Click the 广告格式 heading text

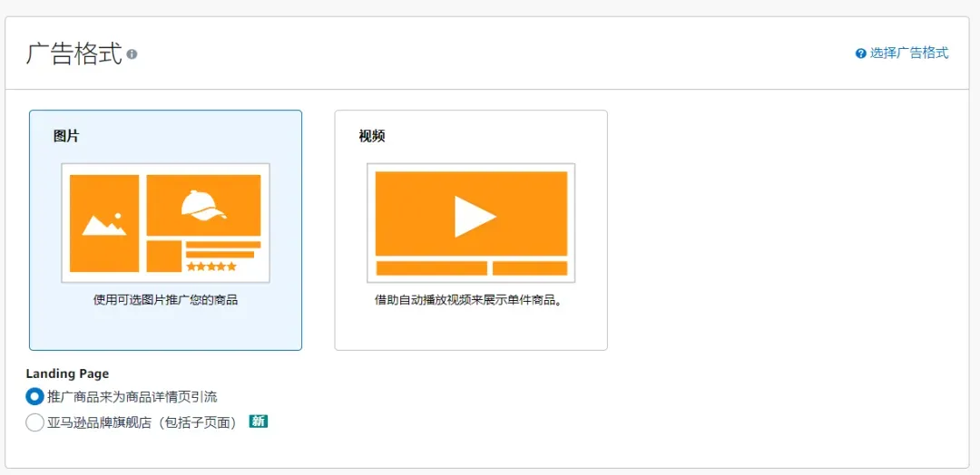click(73, 53)
